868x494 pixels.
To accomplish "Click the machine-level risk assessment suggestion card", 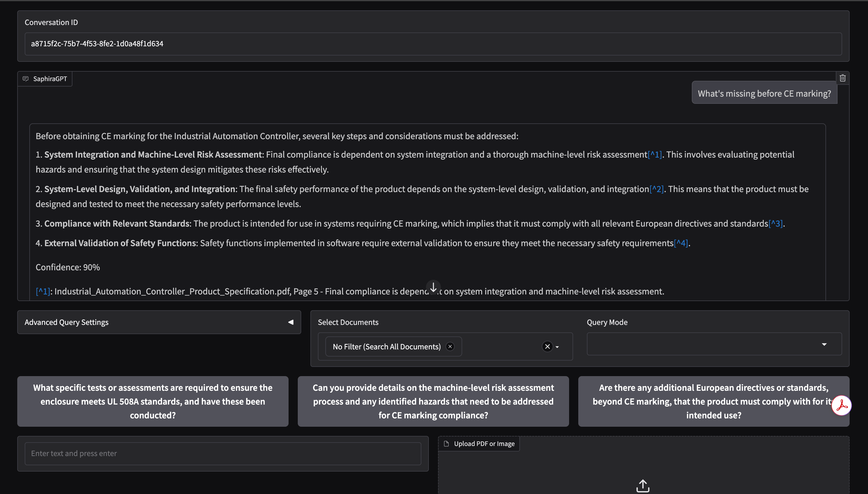I will pos(433,401).
